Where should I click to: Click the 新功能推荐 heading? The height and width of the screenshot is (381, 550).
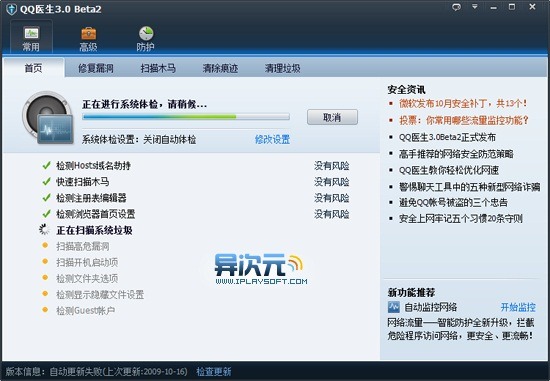click(x=411, y=292)
